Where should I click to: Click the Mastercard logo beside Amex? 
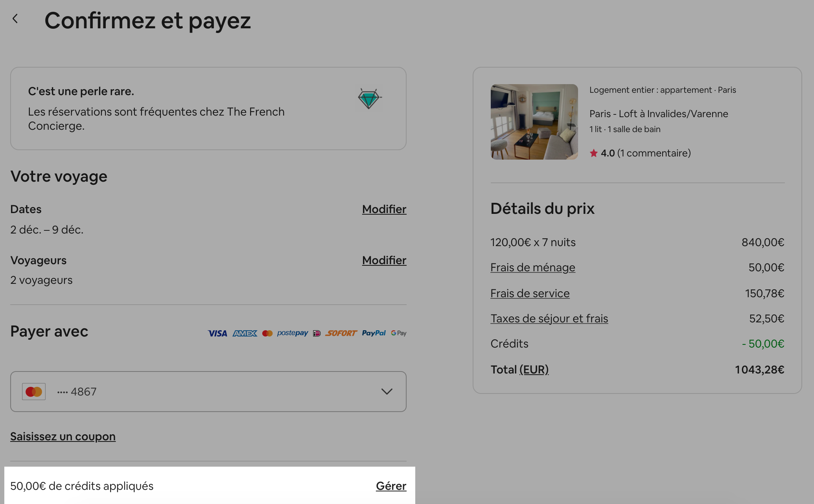[267, 333]
